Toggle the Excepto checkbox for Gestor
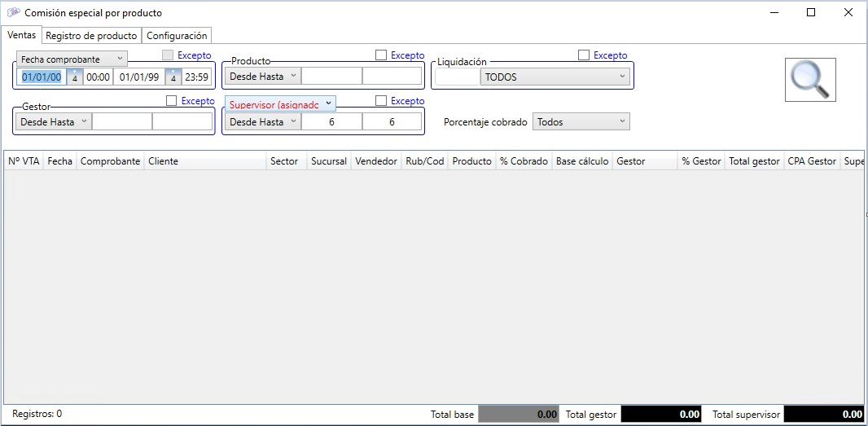 tap(171, 101)
